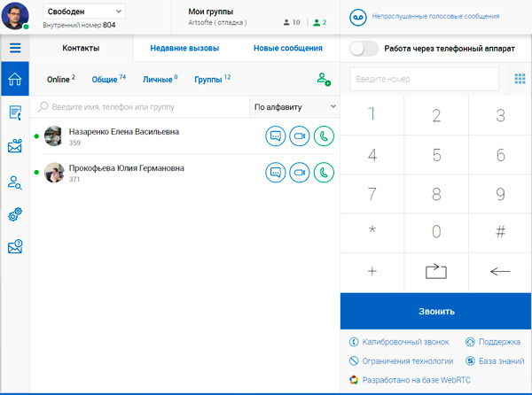Click the add contact icon

(x=323, y=79)
